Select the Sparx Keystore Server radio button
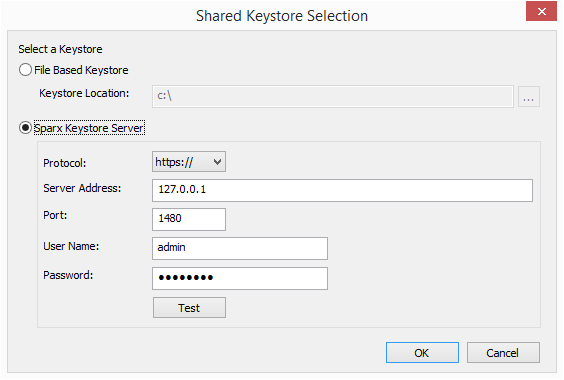This screenshot has width=564, height=380. point(25,128)
